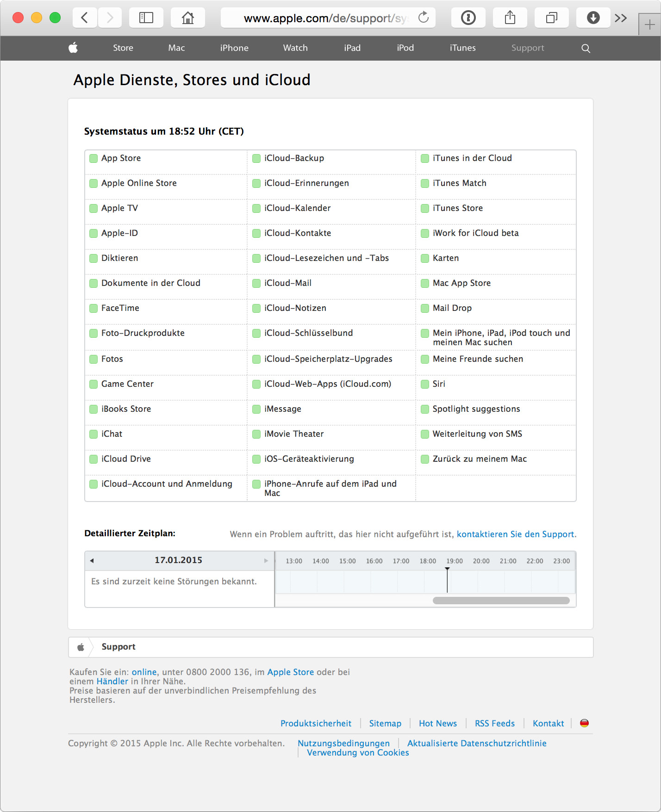
Task: Open the Store menu item
Action: [x=123, y=48]
